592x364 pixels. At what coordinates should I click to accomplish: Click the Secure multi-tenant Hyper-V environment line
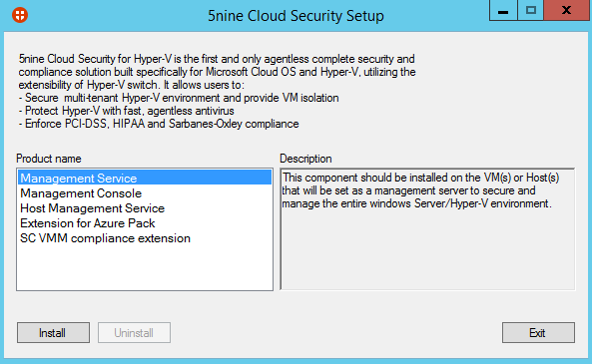pos(179,98)
